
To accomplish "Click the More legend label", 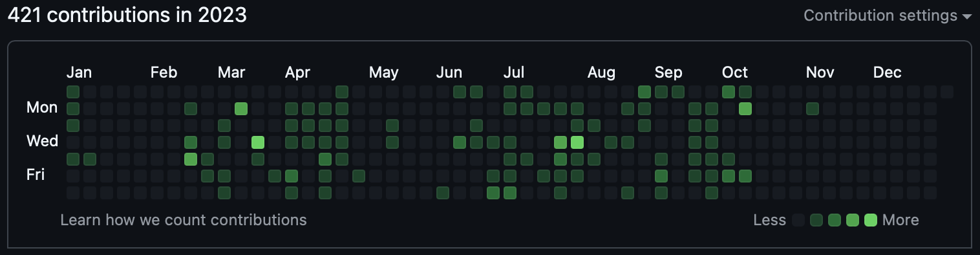I will (x=900, y=220).
